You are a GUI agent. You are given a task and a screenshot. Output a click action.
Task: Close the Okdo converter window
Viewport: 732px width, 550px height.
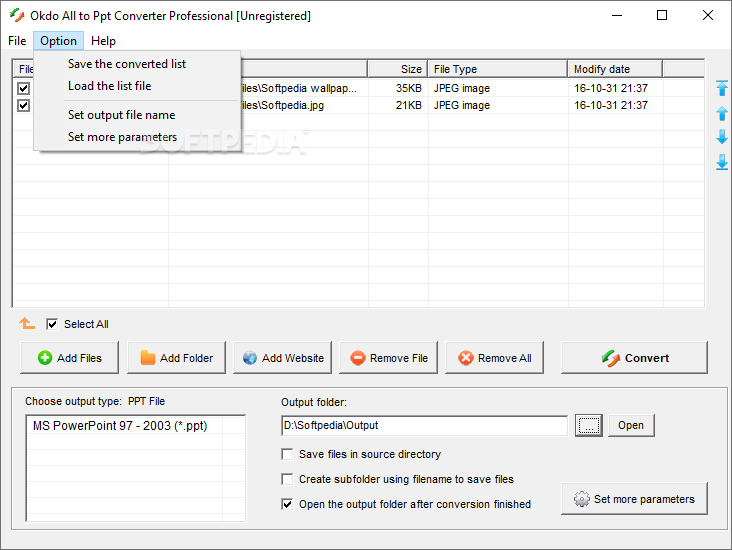coord(707,15)
